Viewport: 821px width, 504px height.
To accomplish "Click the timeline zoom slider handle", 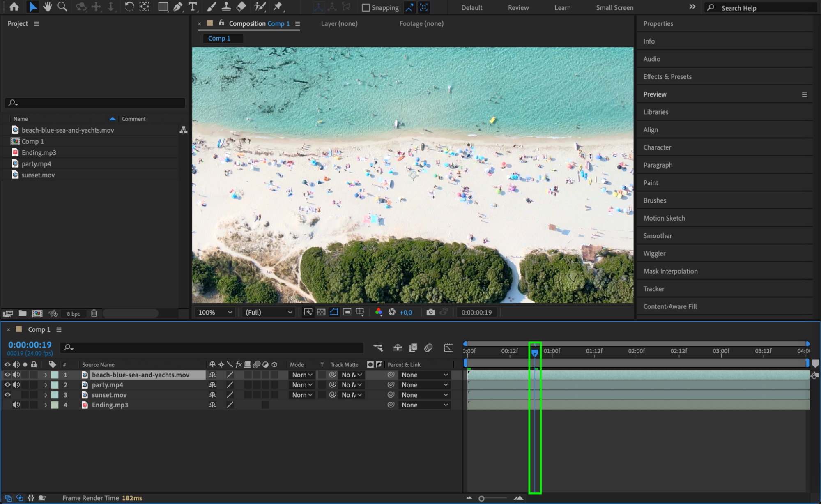I will 481,498.
